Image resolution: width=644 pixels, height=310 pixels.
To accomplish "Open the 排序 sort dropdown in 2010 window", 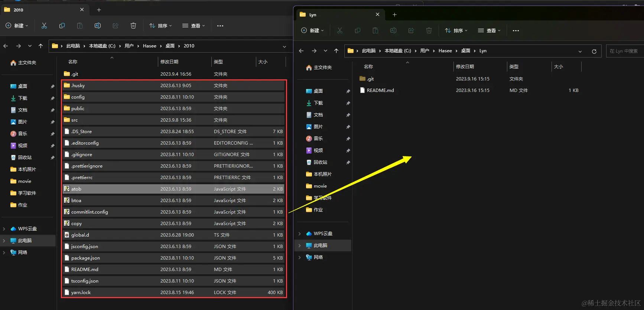I will pyautogui.click(x=160, y=26).
